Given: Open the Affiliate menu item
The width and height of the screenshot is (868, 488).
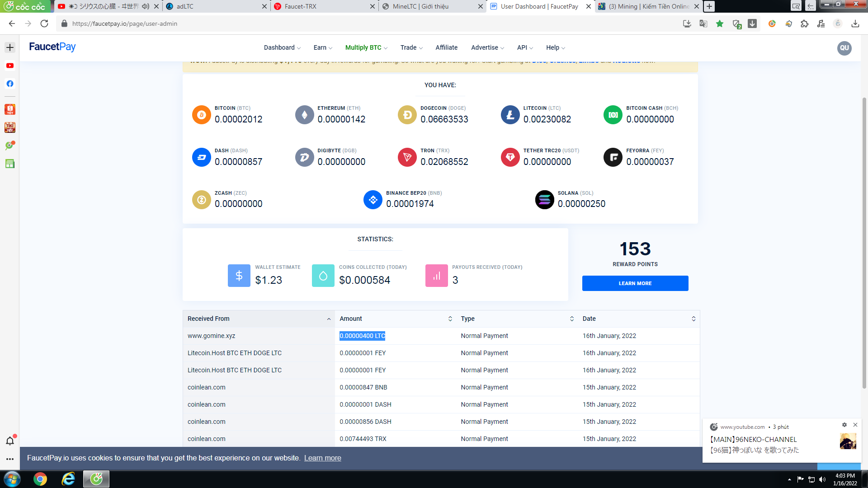Looking at the screenshot, I should [x=446, y=47].
